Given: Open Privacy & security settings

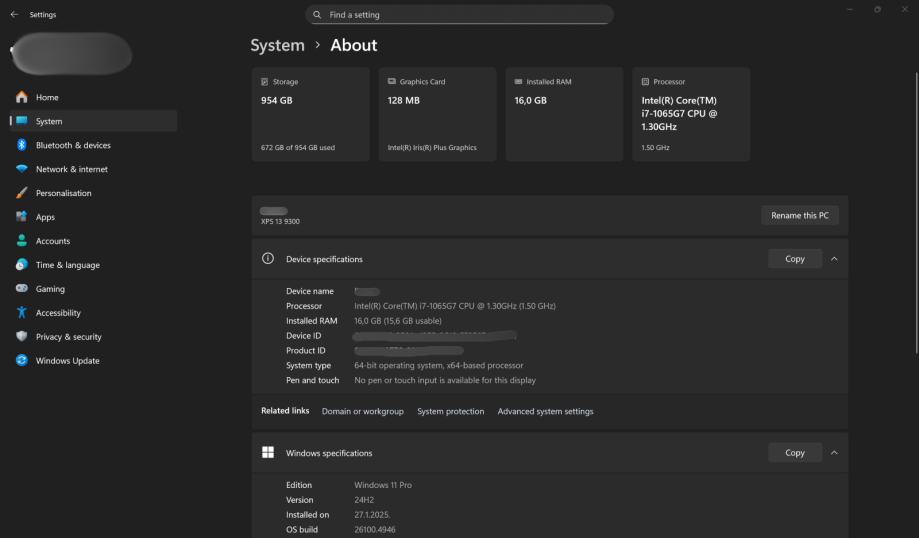Looking at the screenshot, I should pyautogui.click(x=68, y=337).
